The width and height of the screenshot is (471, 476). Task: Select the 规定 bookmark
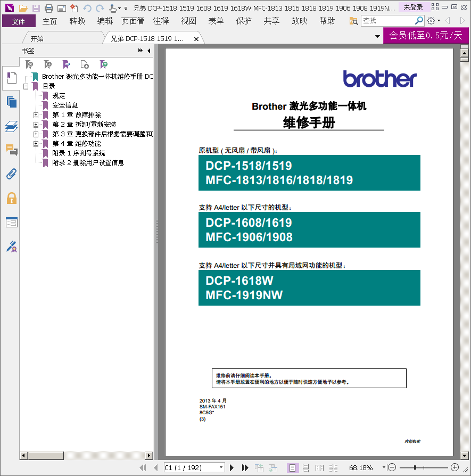[59, 96]
